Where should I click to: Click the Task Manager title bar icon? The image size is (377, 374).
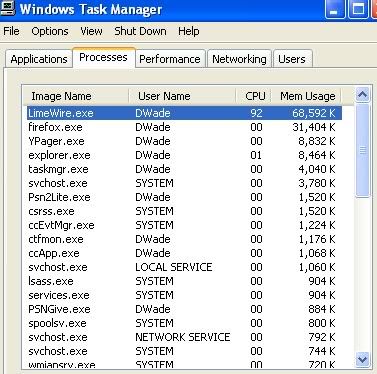(x=7, y=8)
